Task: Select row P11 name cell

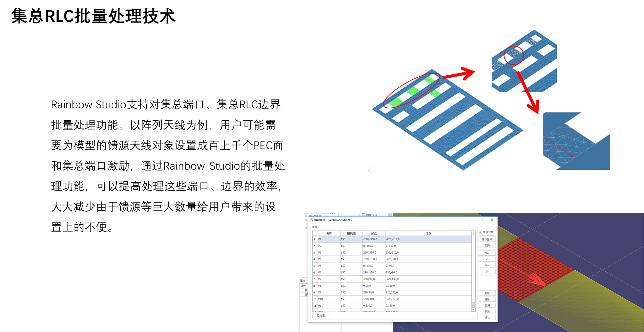Action: pos(329,306)
